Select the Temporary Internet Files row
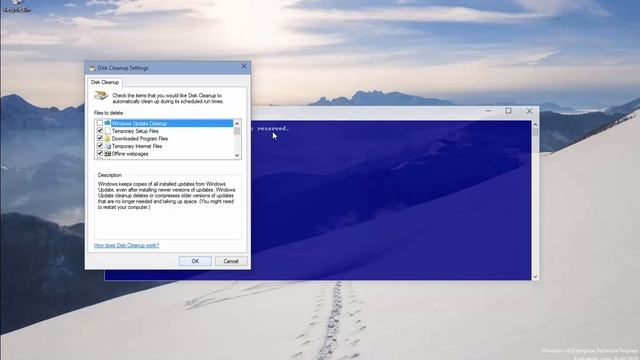The height and width of the screenshot is (360, 640). pos(164,146)
